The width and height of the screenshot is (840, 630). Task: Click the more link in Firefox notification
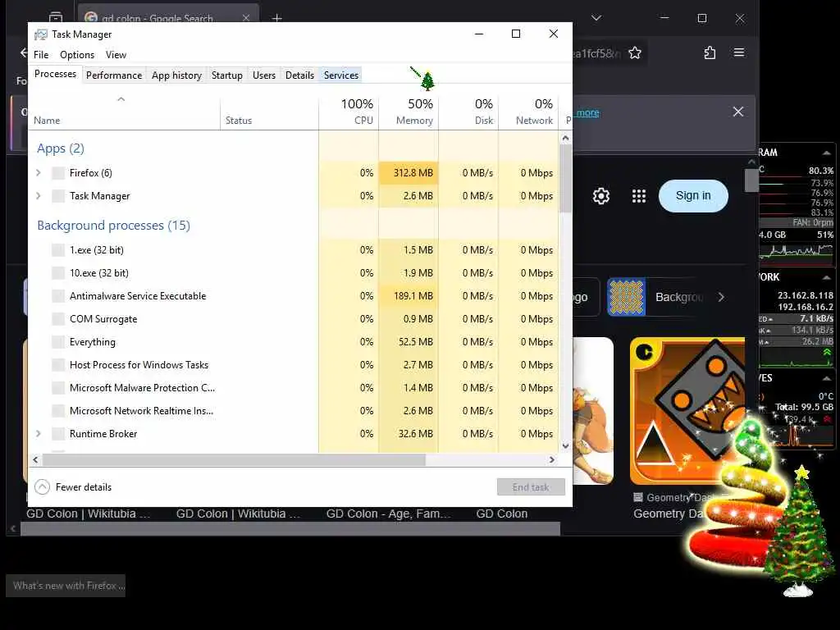[x=587, y=112]
